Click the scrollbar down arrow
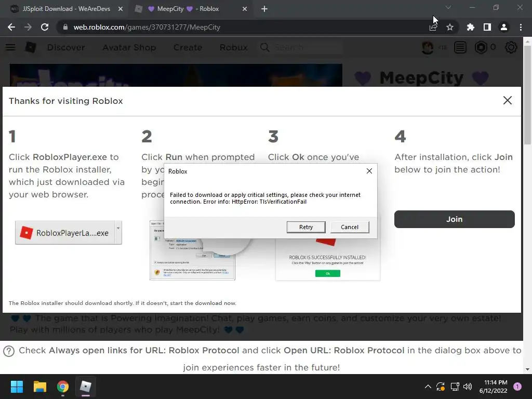 pyautogui.click(x=527, y=369)
